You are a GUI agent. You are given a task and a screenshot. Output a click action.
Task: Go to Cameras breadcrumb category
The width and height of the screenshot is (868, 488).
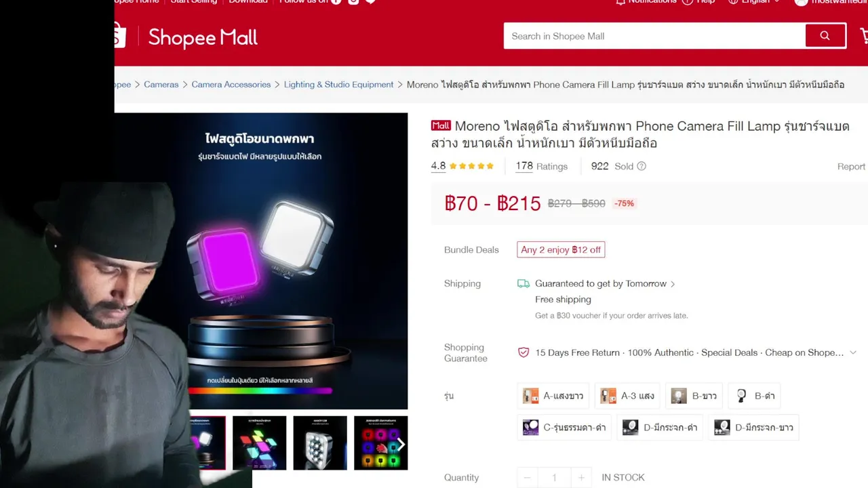click(161, 85)
